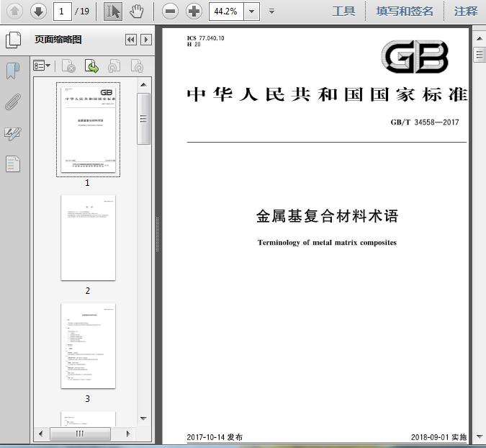Screen dimensions: 486x448
Task: Open the 工具 panel
Action: click(343, 12)
